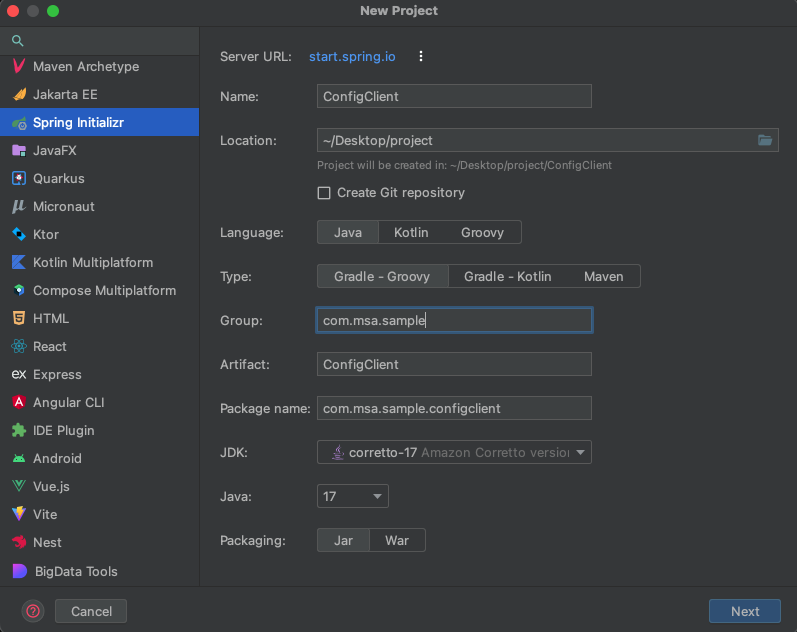Viewport: 797px width, 632px height.
Task: Select Kotlin Multiplatform generator
Action: 100,262
